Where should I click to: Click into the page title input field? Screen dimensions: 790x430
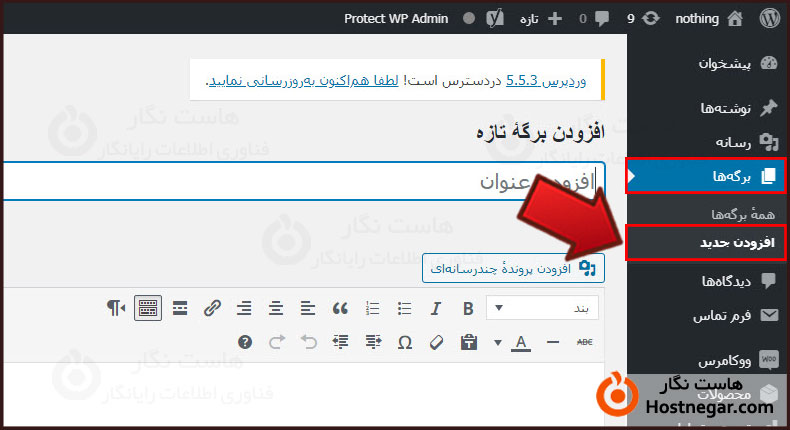pos(300,182)
